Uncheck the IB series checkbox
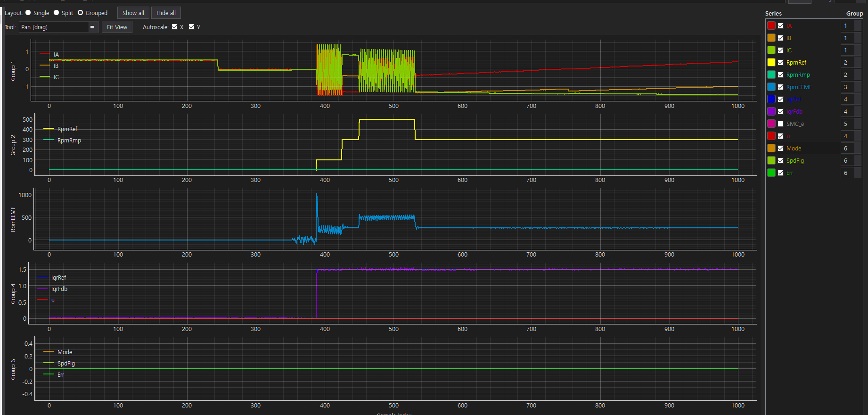 (x=781, y=38)
